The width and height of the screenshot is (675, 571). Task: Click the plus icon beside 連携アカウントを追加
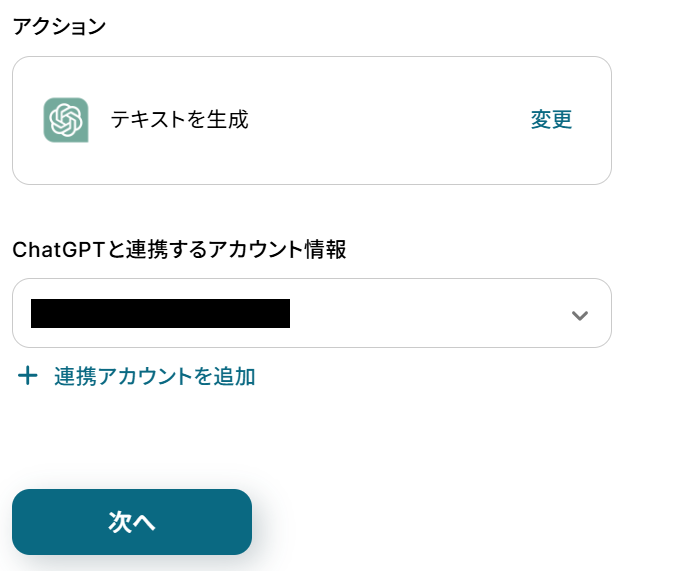28,376
